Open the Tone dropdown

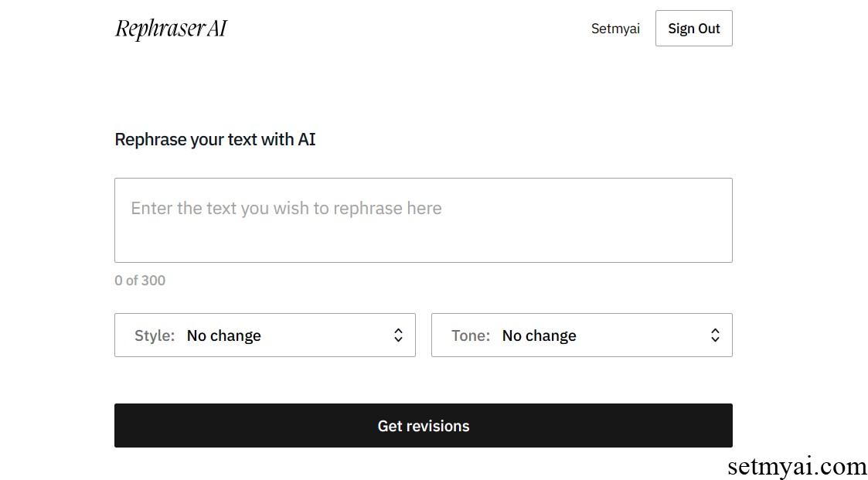point(581,335)
